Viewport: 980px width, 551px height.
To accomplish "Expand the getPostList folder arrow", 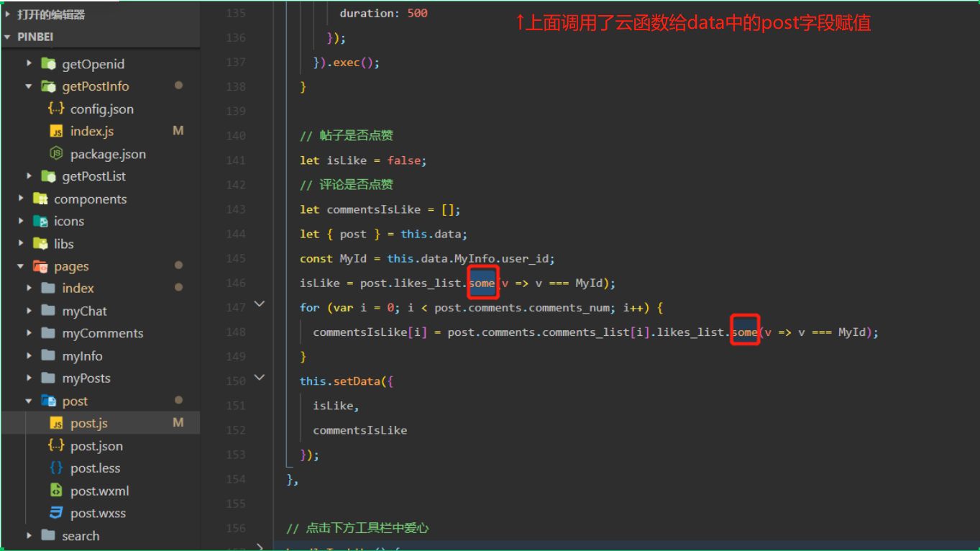I will 29,176.
